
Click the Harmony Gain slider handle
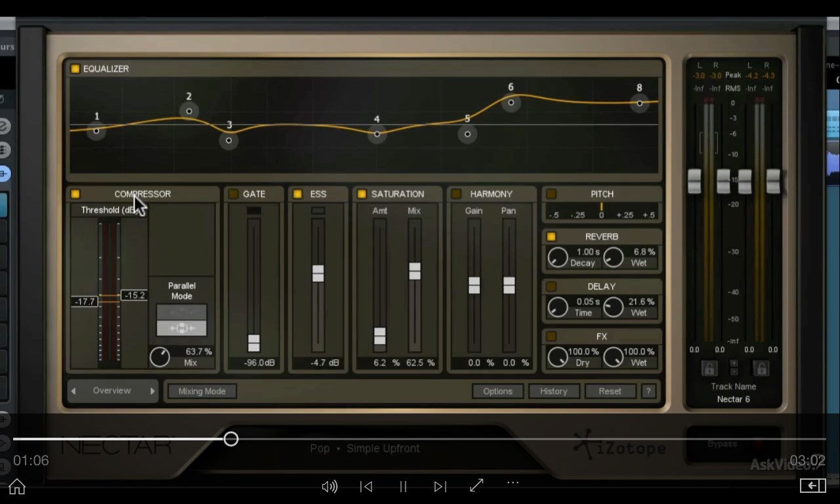[474, 285]
